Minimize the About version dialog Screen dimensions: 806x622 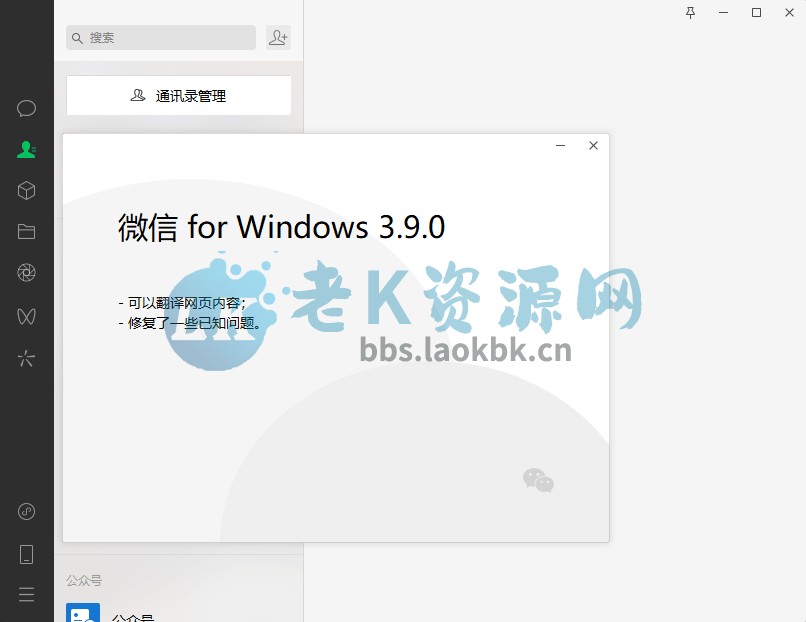click(560, 145)
